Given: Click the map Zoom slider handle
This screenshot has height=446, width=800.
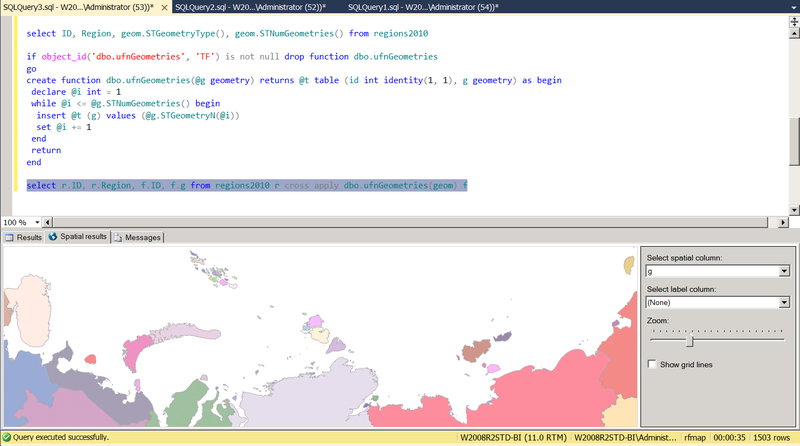Looking at the screenshot, I should coord(689,340).
